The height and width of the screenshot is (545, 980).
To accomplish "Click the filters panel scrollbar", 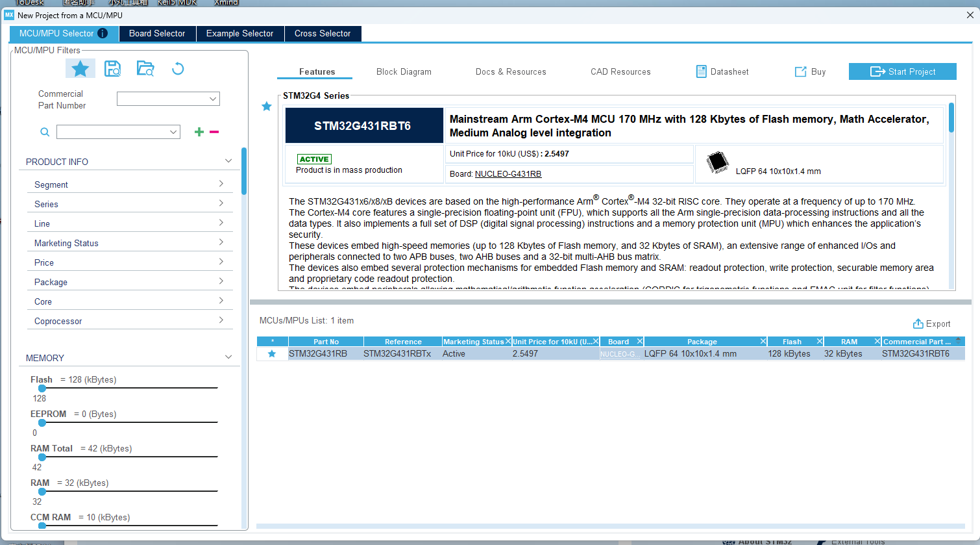I will click(x=244, y=171).
